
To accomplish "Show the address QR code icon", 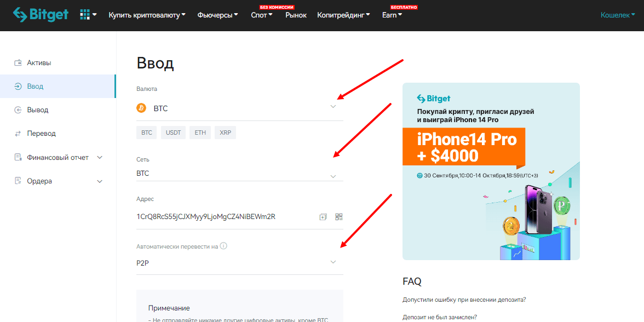I will click(338, 217).
